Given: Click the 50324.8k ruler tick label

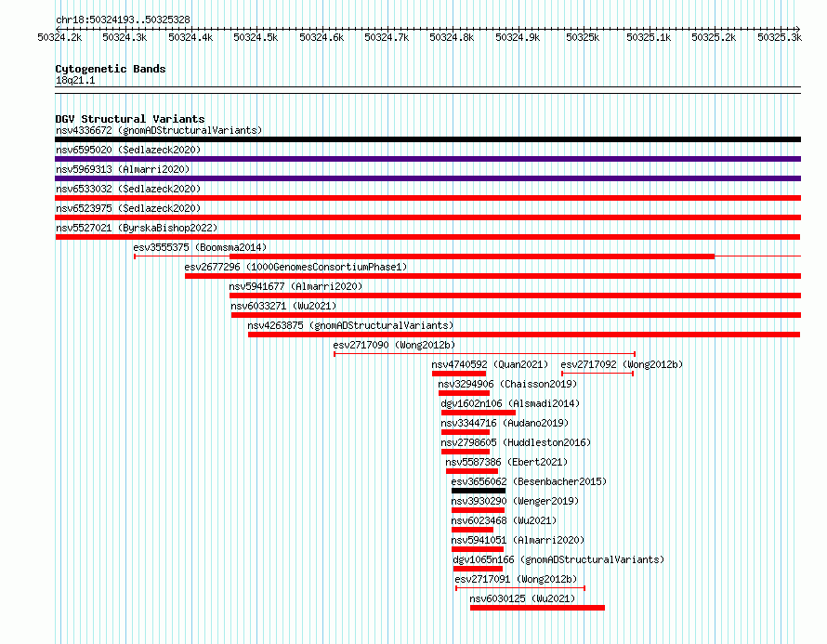Looking at the screenshot, I should pos(452,37).
